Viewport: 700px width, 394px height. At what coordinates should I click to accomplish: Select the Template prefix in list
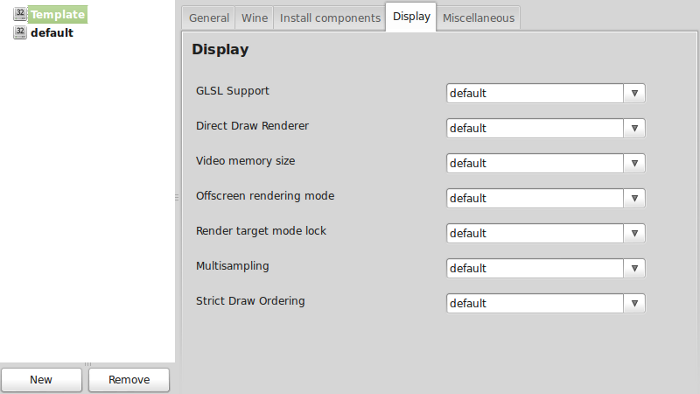point(58,14)
